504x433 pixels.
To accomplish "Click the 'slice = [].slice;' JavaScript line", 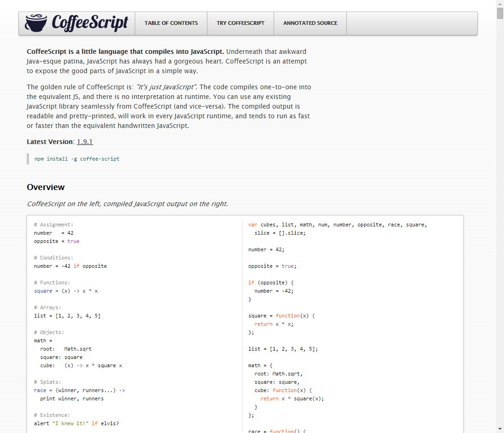I will [x=280, y=233].
